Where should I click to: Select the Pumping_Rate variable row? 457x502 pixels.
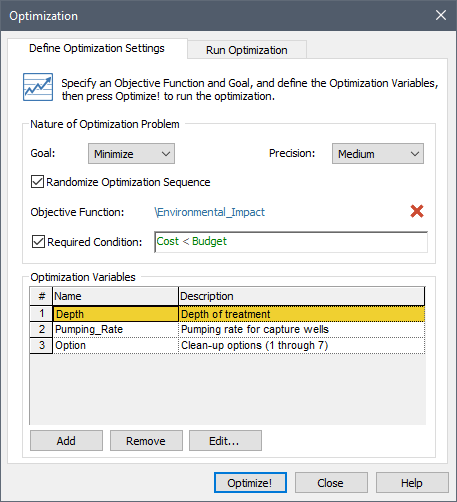click(x=227, y=330)
